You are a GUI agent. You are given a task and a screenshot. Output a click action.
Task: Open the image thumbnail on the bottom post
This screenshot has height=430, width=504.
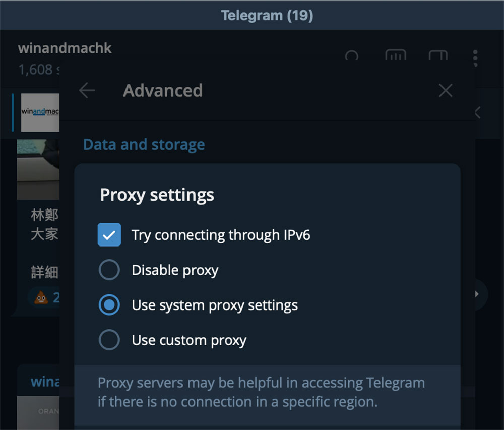[x=38, y=412]
